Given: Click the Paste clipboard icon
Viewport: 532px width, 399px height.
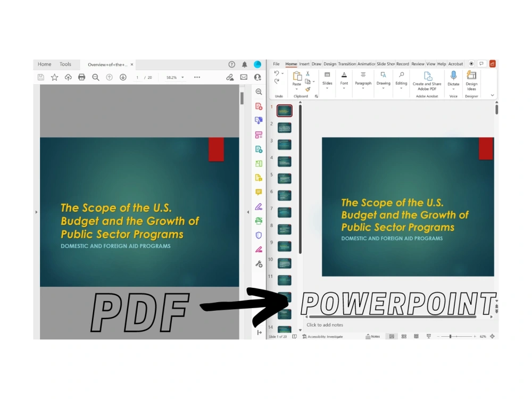Looking at the screenshot, I should (297, 76).
